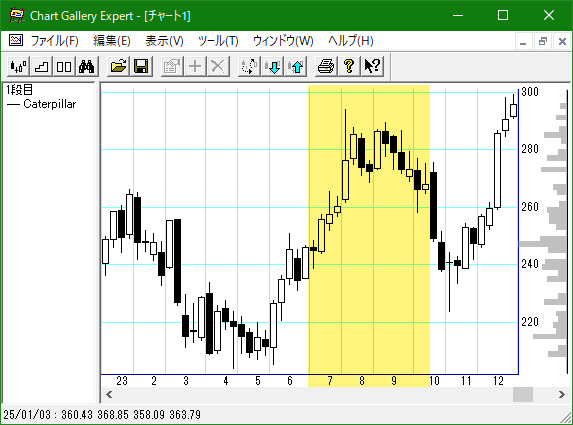
Task: Open the ヘルプ(H) menu
Action: 351,41
